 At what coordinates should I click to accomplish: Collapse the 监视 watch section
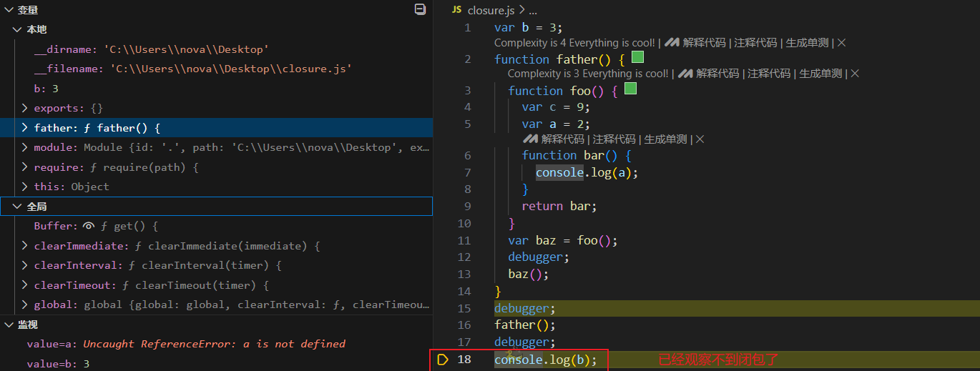pyautogui.click(x=9, y=325)
